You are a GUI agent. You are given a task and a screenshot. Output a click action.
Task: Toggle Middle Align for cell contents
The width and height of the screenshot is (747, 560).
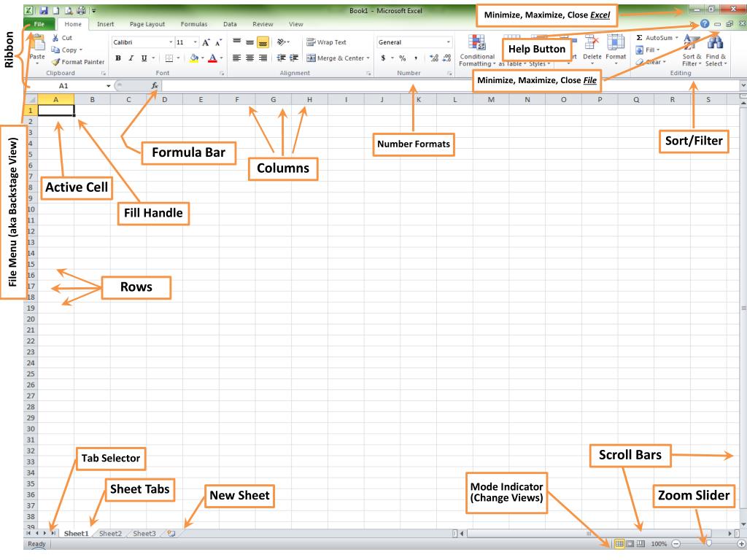[249, 42]
